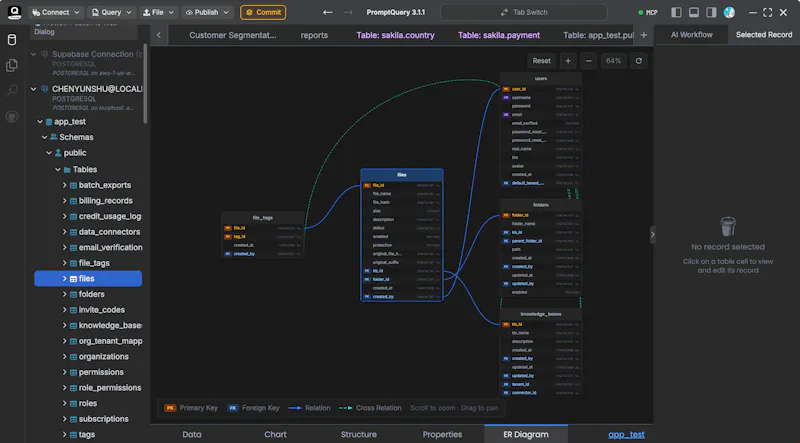Click the MCP status indicator
800x443 pixels.
(x=648, y=12)
